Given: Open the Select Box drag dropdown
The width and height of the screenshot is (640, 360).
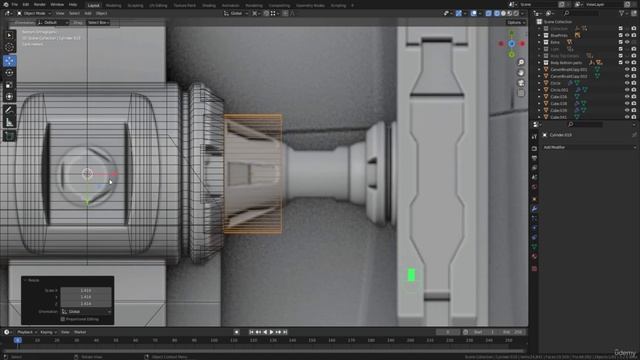Looking at the screenshot, I should [98, 22].
